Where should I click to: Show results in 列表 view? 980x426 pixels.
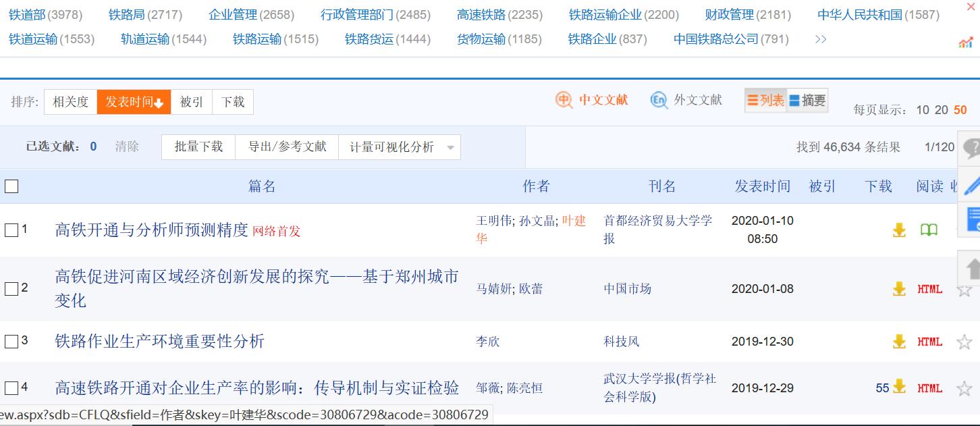[x=765, y=101]
